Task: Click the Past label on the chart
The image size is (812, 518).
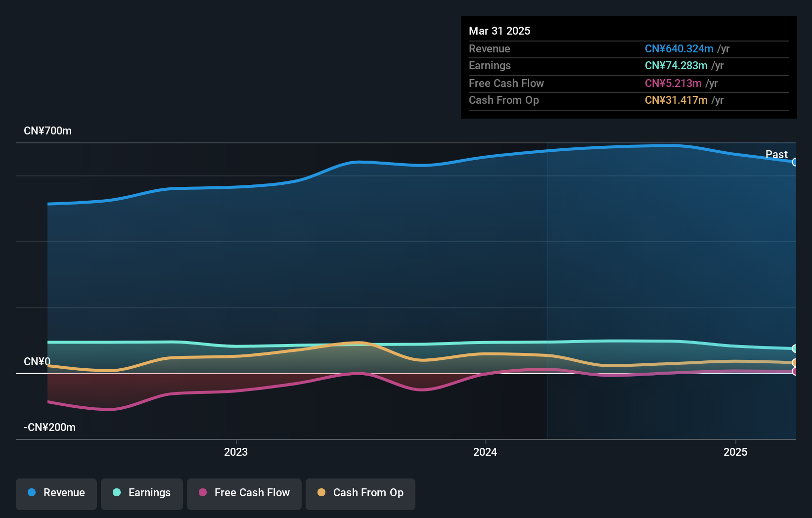Action: tap(776, 154)
